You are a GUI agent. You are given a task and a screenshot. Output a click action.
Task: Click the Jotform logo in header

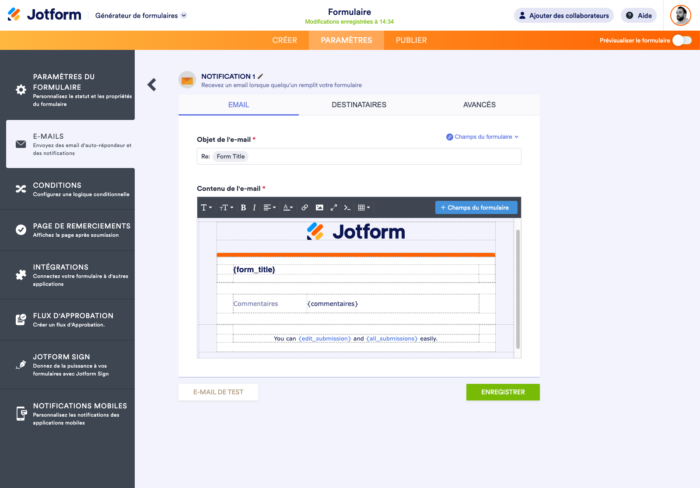(x=44, y=15)
